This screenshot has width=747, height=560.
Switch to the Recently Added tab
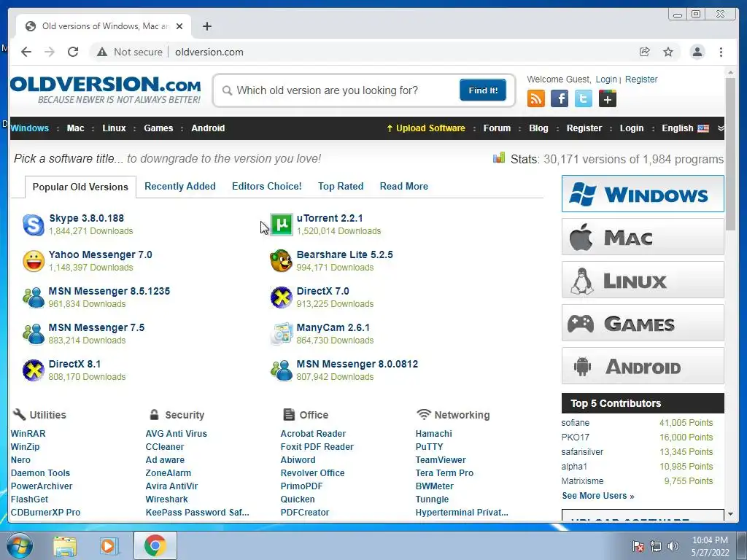click(x=180, y=186)
